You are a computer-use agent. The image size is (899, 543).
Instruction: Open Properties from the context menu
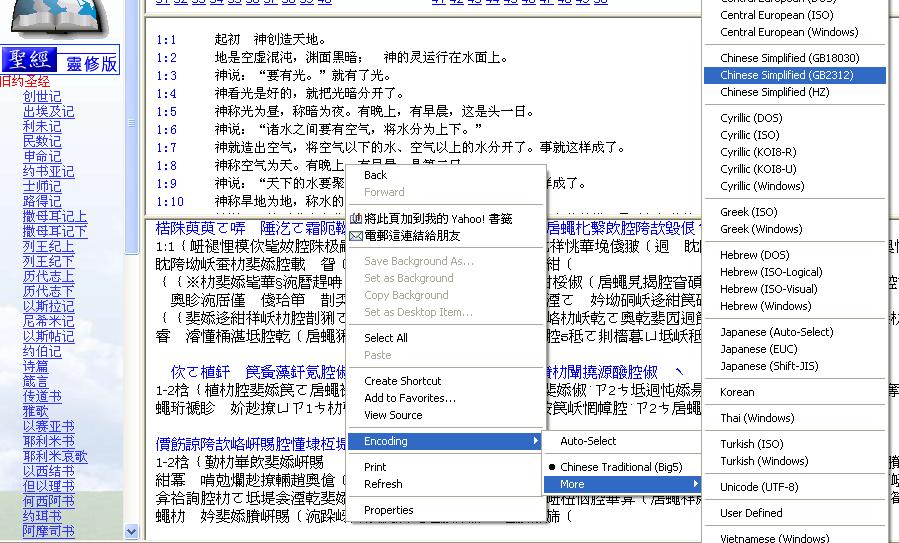pyautogui.click(x=388, y=510)
